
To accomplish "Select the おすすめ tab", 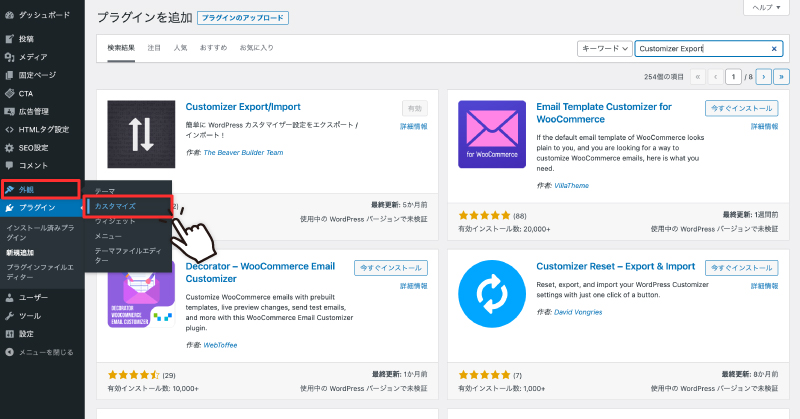I will click(x=213, y=48).
